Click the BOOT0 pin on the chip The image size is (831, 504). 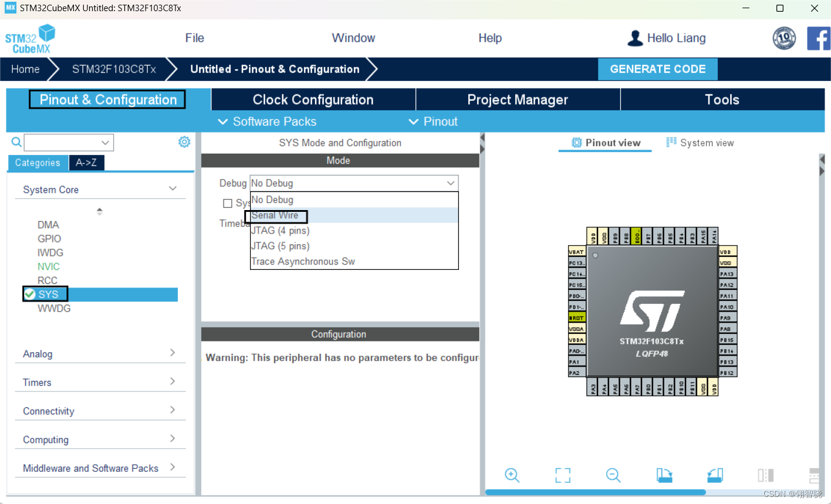637,236
